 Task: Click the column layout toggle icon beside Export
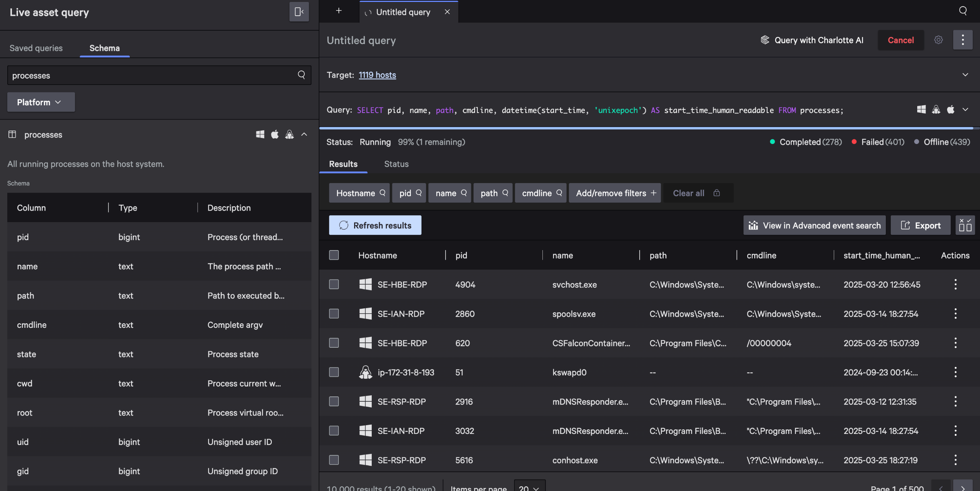[965, 225]
